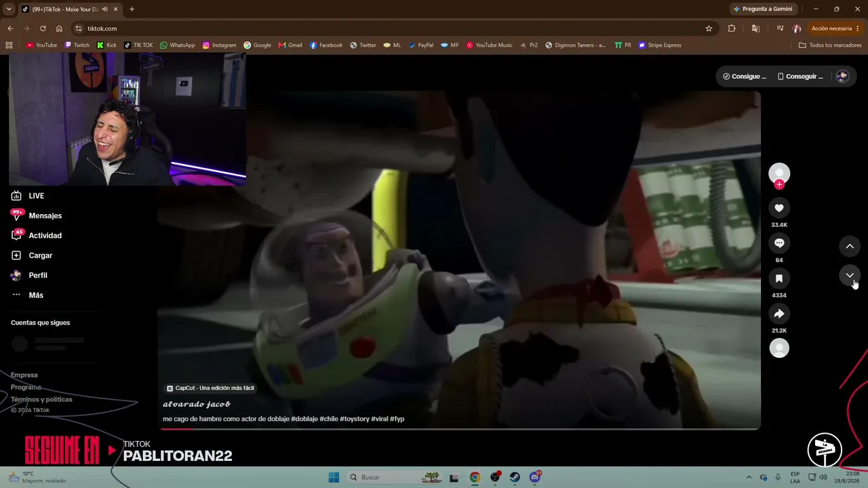Click the address bar showing tiktok.com
The image size is (868, 488).
[393, 28]
